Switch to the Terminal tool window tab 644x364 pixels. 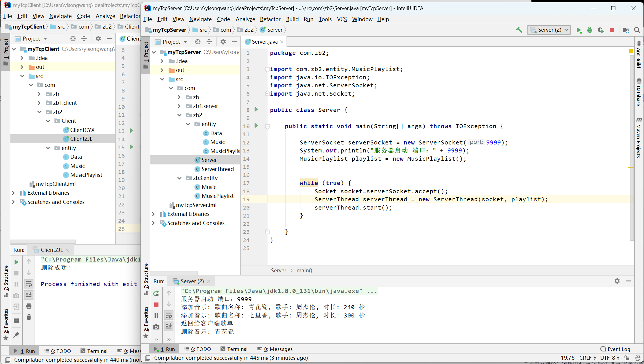[234, 349]
